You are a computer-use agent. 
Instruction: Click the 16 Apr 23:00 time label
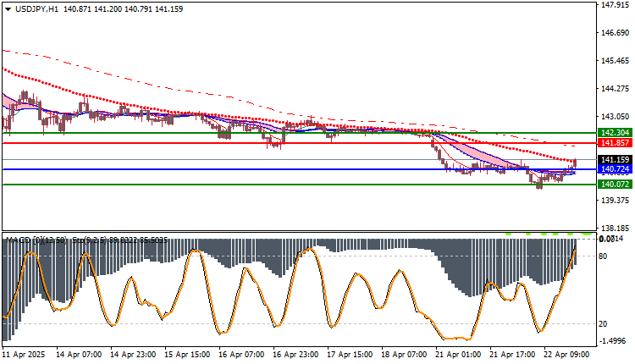pos(295,355)
